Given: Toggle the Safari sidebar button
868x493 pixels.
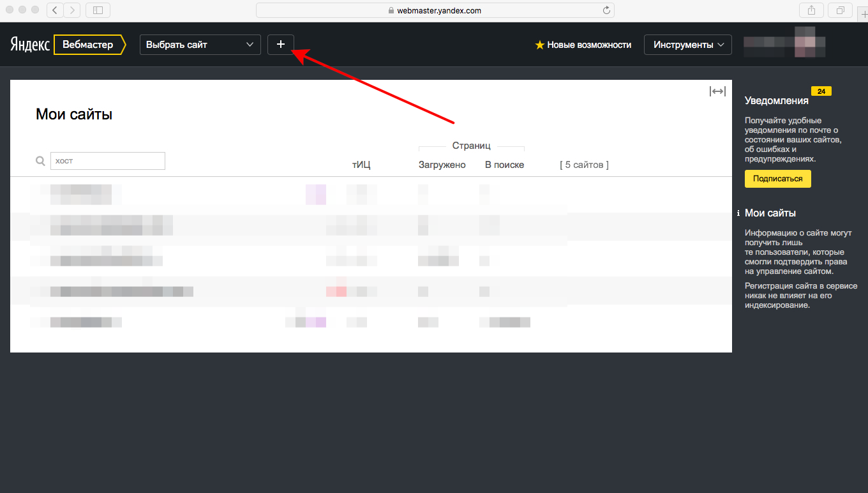Looking at the screenshot, I should (x=98, y=10).
